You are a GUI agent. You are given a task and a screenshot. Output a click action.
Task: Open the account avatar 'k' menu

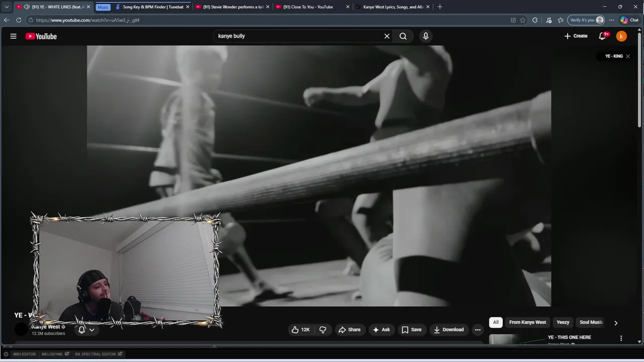coord(621,36)
